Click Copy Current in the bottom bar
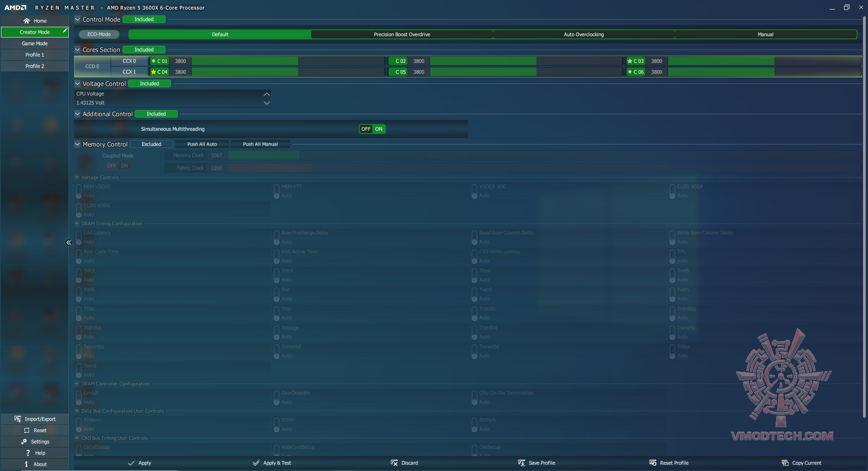868x471 pixels. coord(802,463)
